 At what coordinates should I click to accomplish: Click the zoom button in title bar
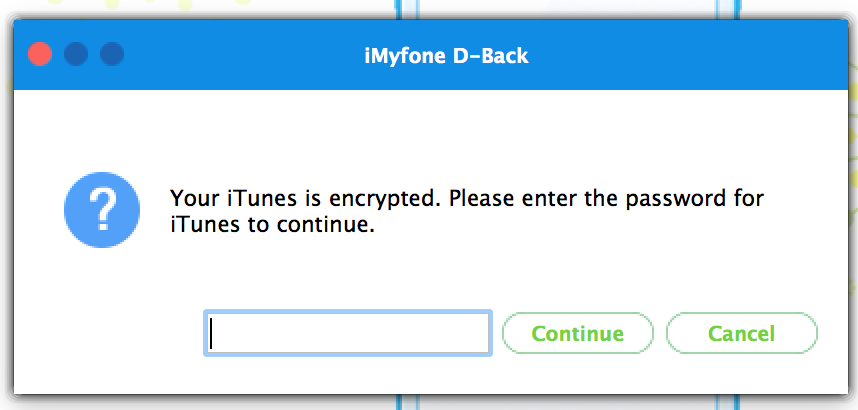click(x=112, y=54)
